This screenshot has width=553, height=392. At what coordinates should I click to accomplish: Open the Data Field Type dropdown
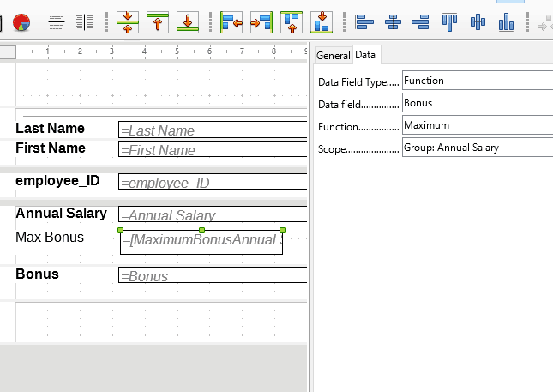(478, 81)
